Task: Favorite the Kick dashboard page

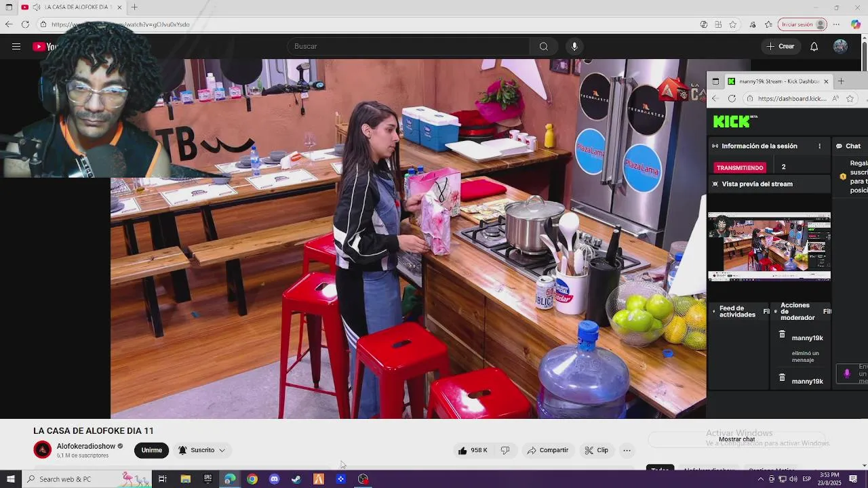Action: point(850,98)
